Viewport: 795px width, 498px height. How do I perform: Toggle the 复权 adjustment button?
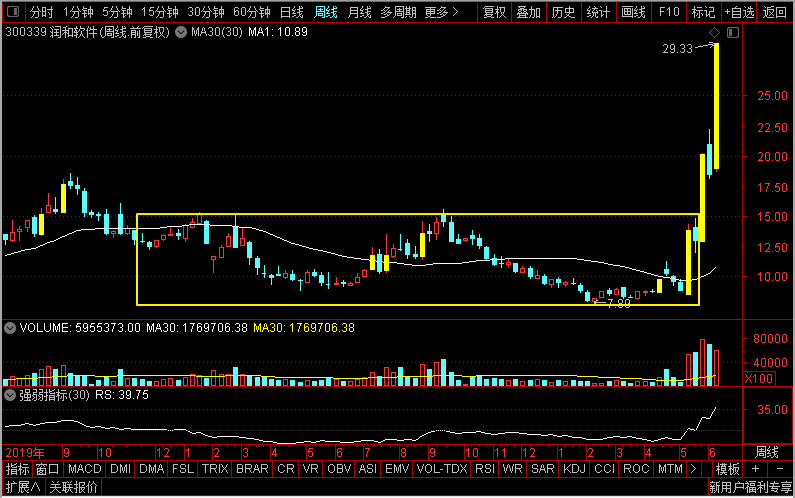494,12
